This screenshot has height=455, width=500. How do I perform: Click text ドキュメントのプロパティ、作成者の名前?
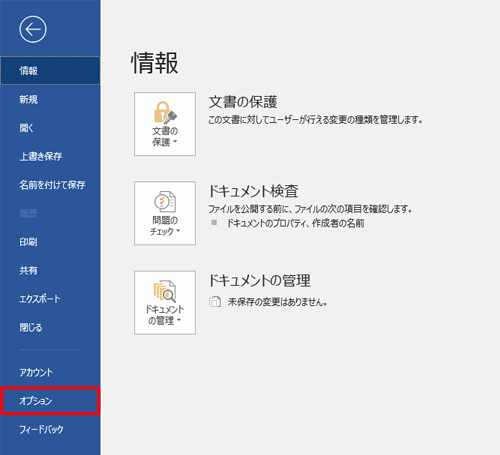point(296,223)
